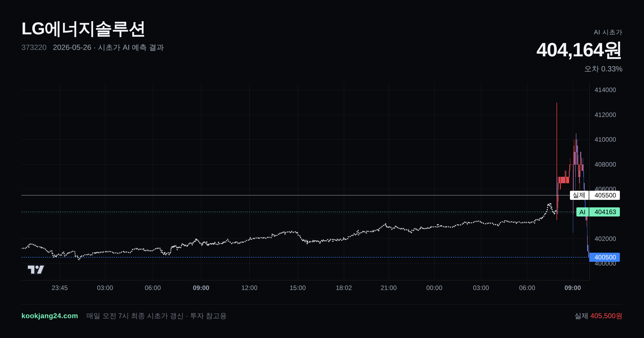Click the LG에너지솔루션 chart title

click(83, 29)
